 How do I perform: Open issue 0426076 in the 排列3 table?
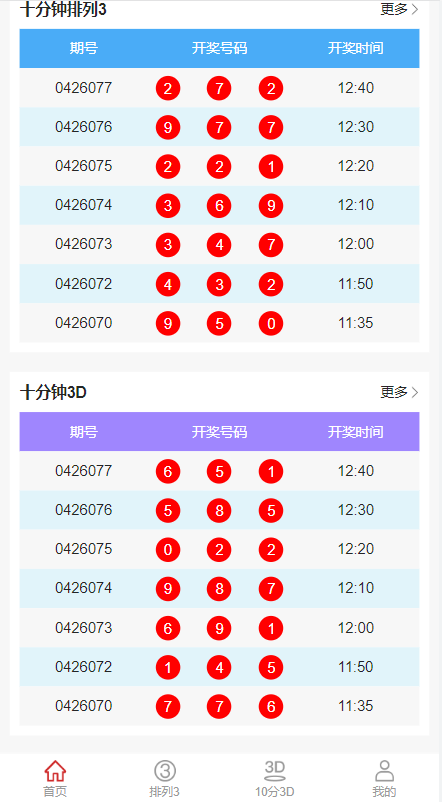coord(83,127)
